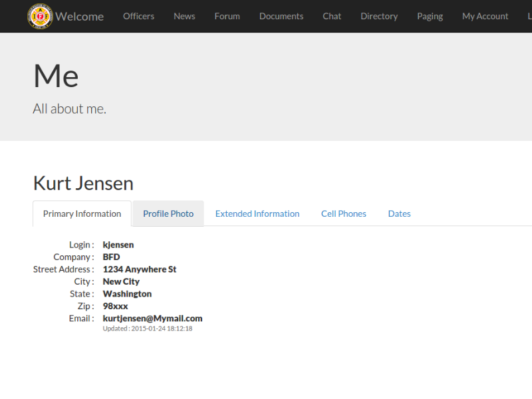Switch to the Profile Photo tab
The height and width of the screenshot is (399, 532).
coord(168,213)
